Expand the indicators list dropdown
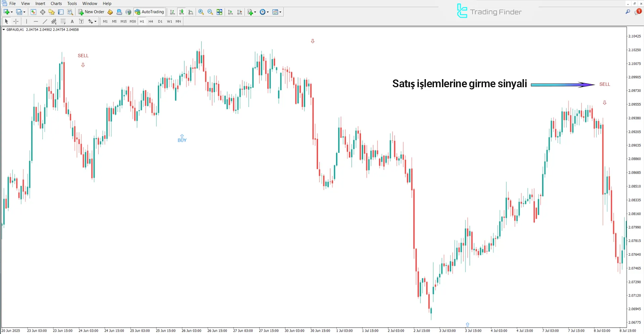 coord(252,12)
